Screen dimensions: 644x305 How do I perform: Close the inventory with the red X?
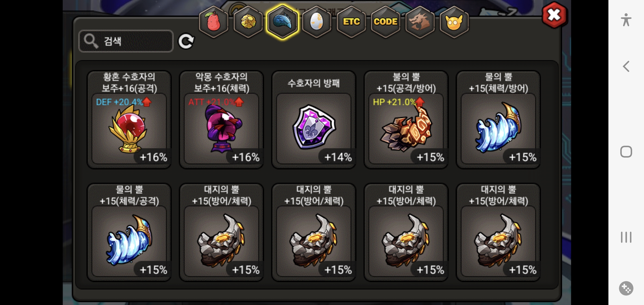(554, 15)
